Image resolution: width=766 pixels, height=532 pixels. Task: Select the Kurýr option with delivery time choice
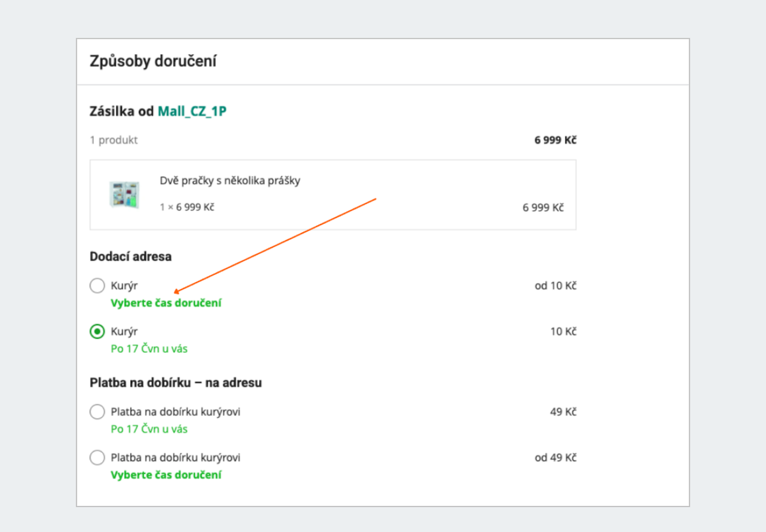coord(97,286)
